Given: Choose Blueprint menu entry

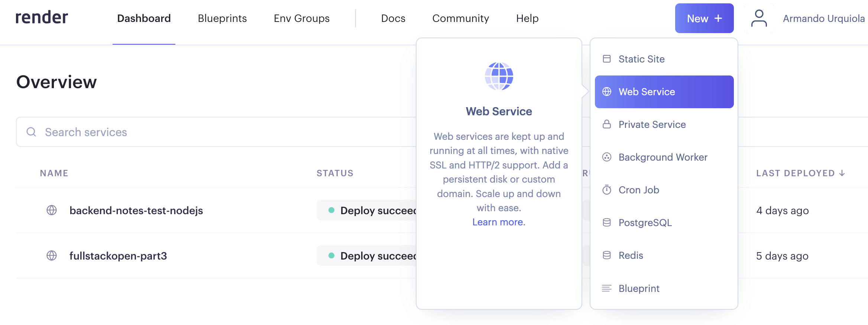Looking at the screenshot, I should (x=664, y=288).
